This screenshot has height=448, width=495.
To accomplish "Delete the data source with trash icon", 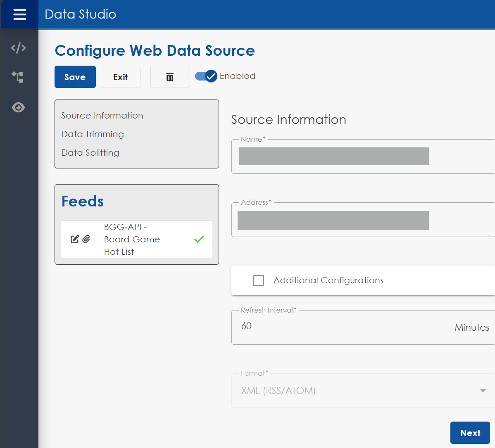I will point(170,77).
